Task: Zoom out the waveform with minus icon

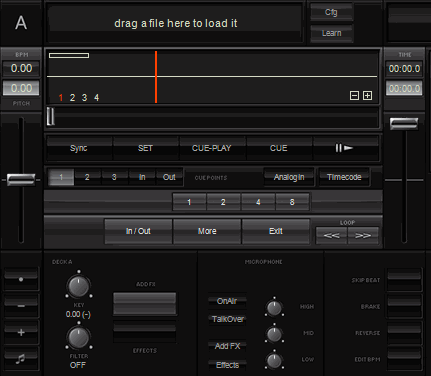Action: [x=354, y=96]
